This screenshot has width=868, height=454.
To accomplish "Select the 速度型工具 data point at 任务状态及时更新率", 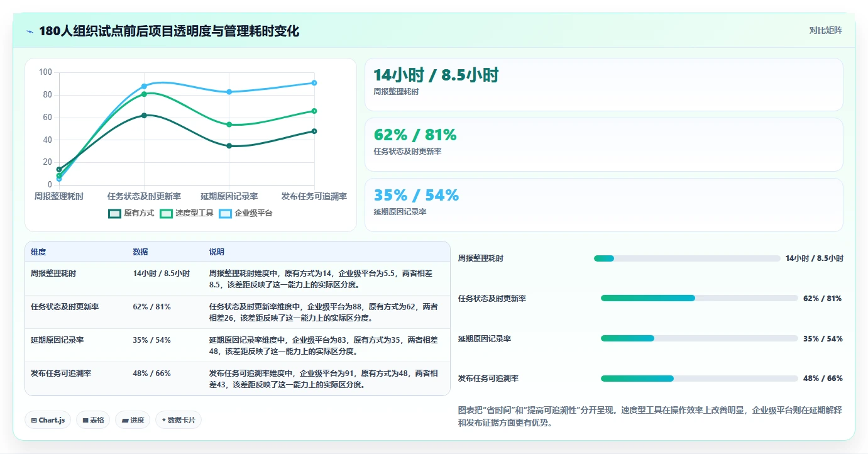I will 144,94.
